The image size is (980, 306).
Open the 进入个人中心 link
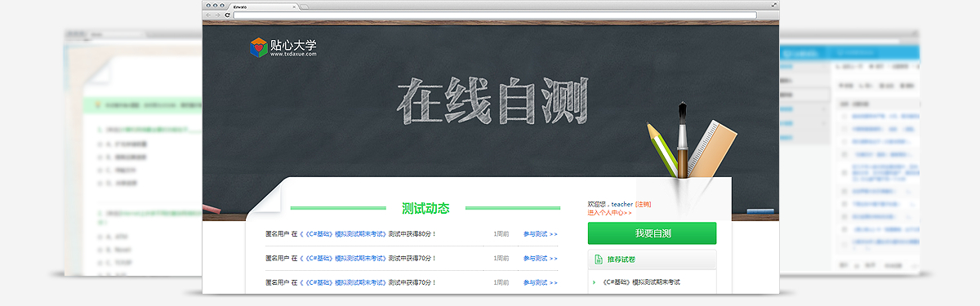click(609, 213)
